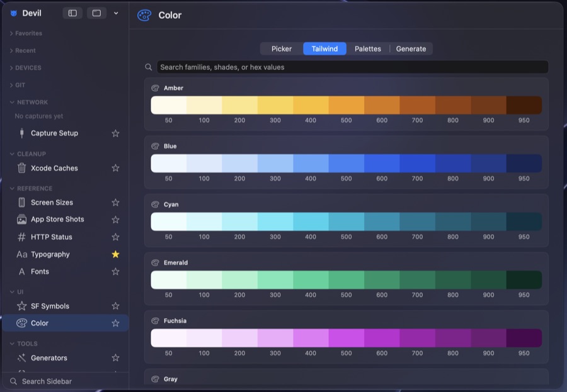This screenshot has height=392, width=567.
Task: Click the Cyan family palette icon
Action: [155, 204]
